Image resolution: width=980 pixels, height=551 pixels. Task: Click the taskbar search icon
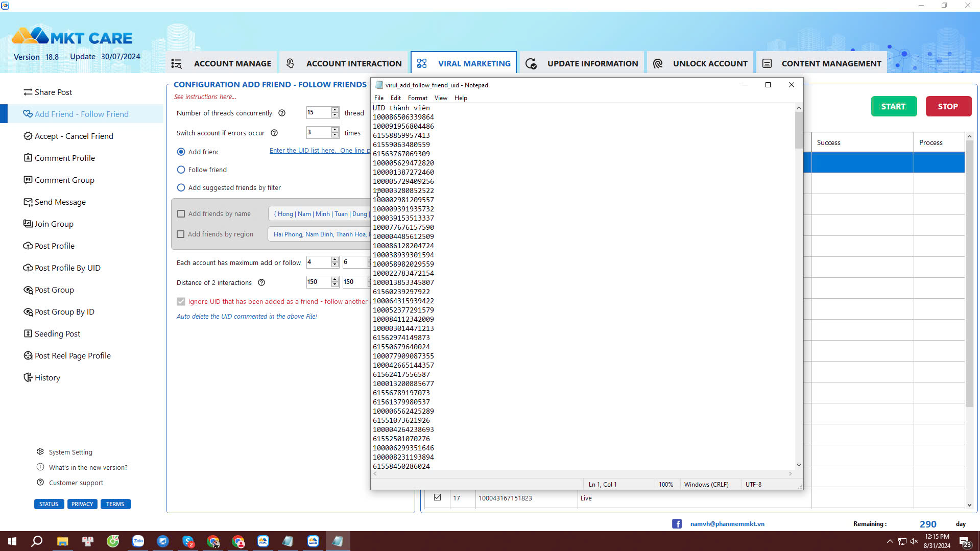coord(37,541)
